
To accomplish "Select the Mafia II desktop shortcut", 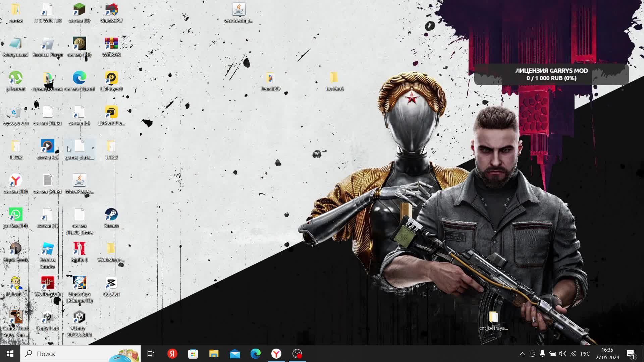I will [79, 253].
